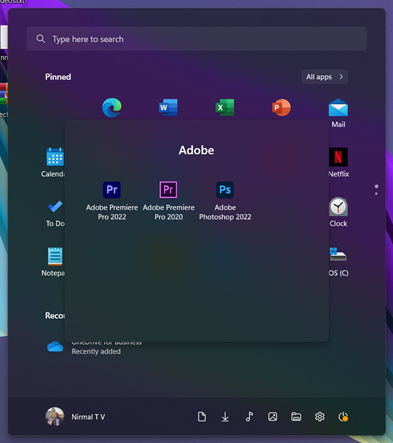Open Microsoft Edge from pinned apps
The height and width of the screenshot is (443, 393).
[x=112, y=107]
